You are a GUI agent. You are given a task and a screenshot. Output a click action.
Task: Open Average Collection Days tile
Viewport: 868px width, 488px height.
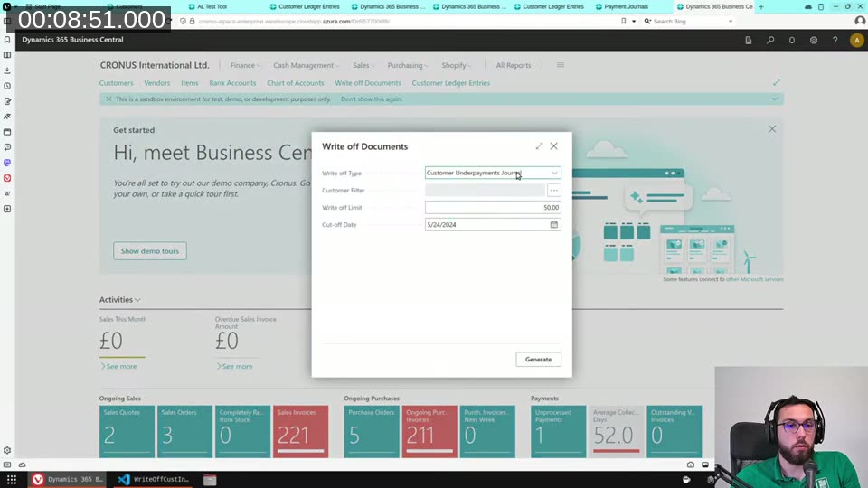[616, 432]
